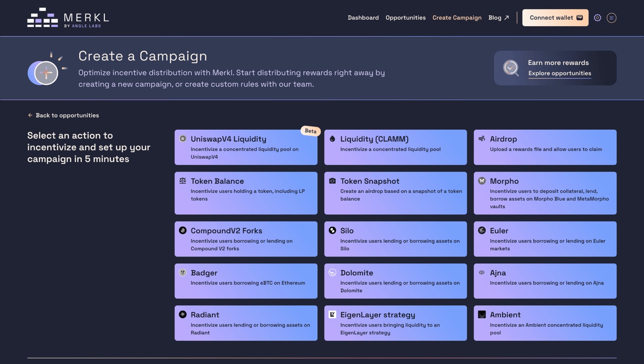Choose the Euler card title
Viewport: 644px width, 364px height.
499,231
